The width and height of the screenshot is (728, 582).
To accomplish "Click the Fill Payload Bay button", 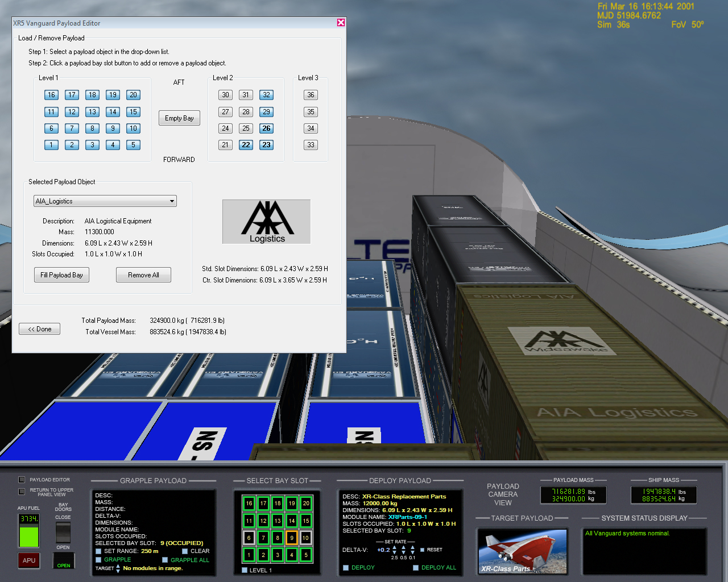I will [61, 275].
